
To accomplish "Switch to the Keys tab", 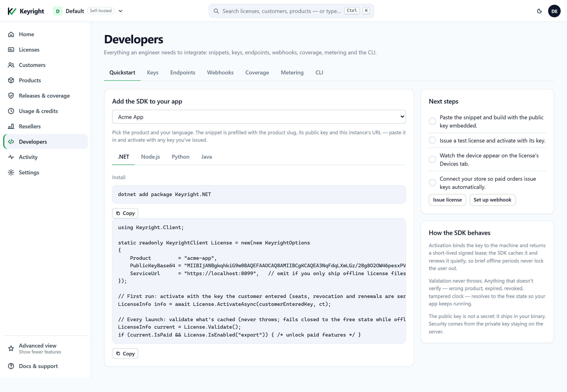I will click(x=153, y=72).
